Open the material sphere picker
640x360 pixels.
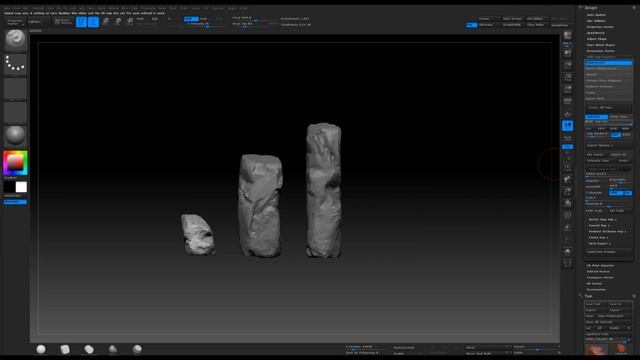tap(16, 136)
